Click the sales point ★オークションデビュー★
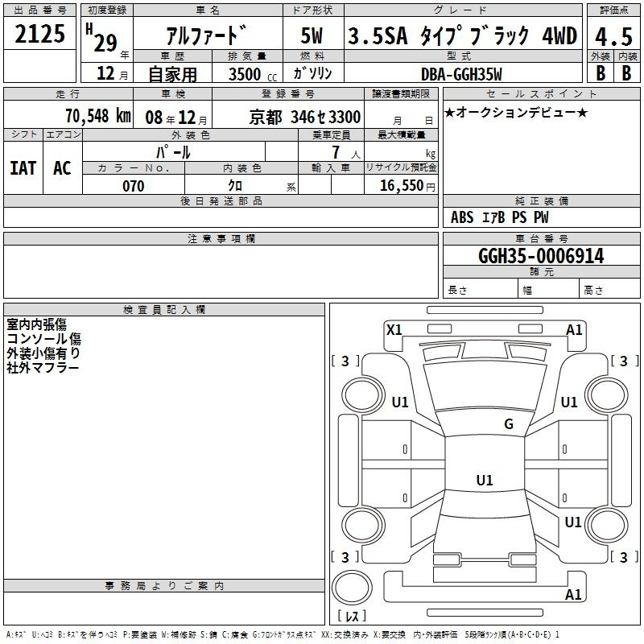The height and width of the screenshot is (644, 644). point(516,112)
